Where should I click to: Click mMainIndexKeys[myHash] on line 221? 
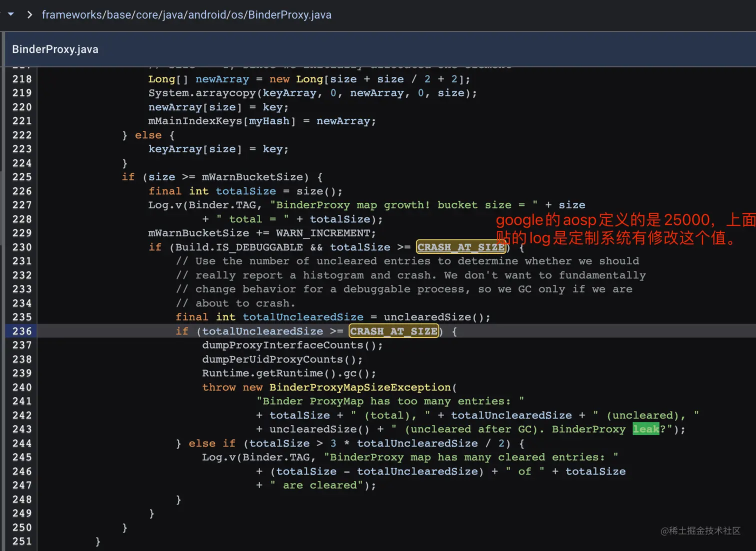[x=222, y=121]
